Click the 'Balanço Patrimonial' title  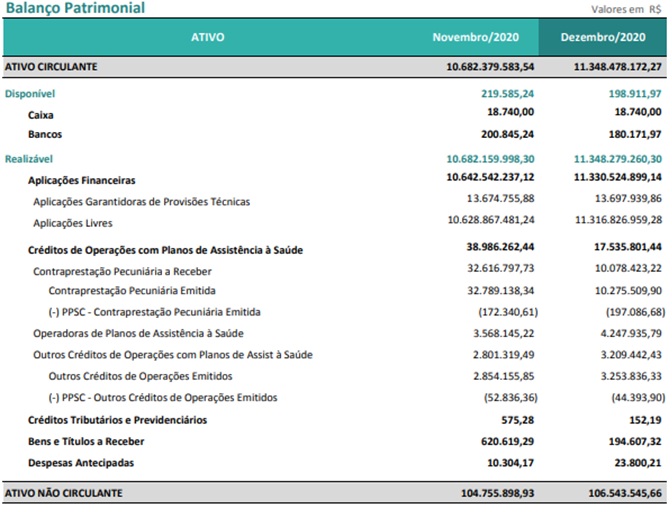(75, 8)
